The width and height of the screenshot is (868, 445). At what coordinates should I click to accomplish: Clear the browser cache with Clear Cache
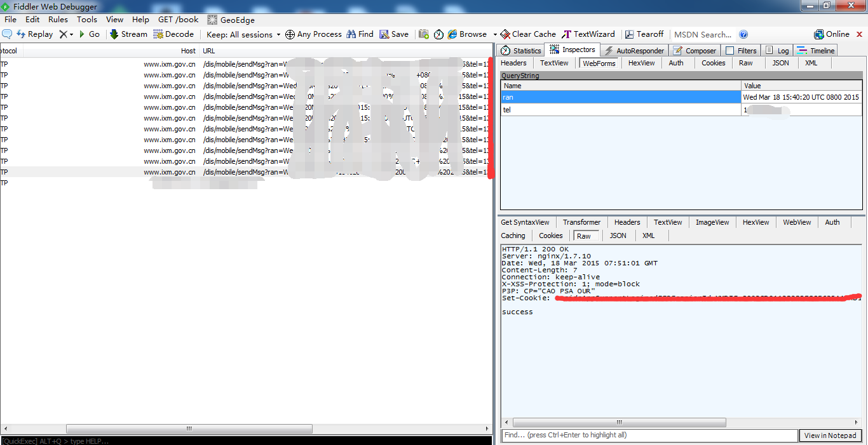528,34
